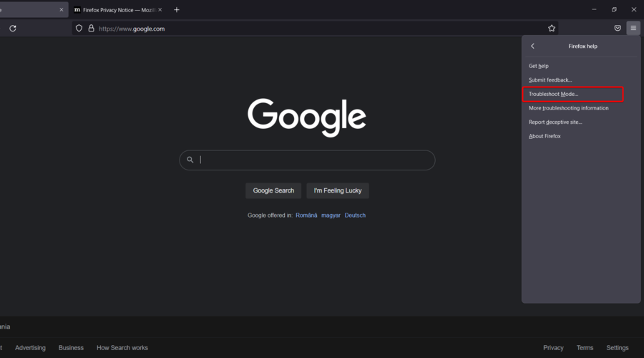Switch Google language to magyar
This screenshot has height=358, width=644.
point(331,216)
